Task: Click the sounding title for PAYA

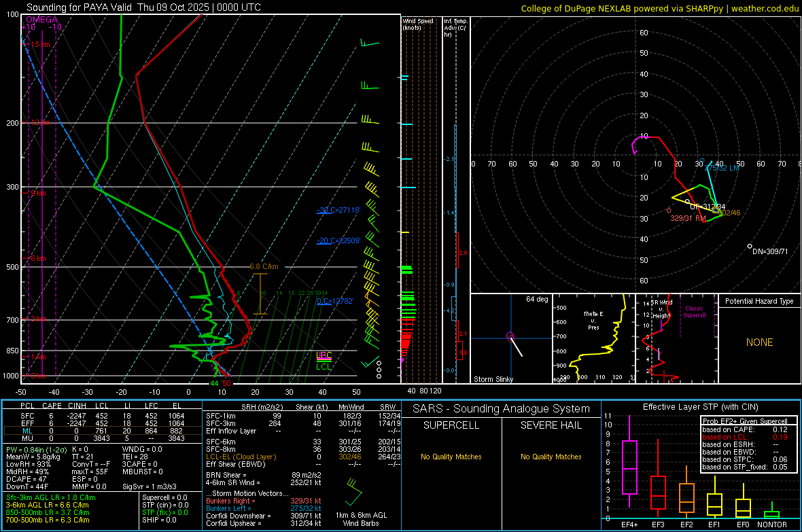Action: tap(143, 7)
